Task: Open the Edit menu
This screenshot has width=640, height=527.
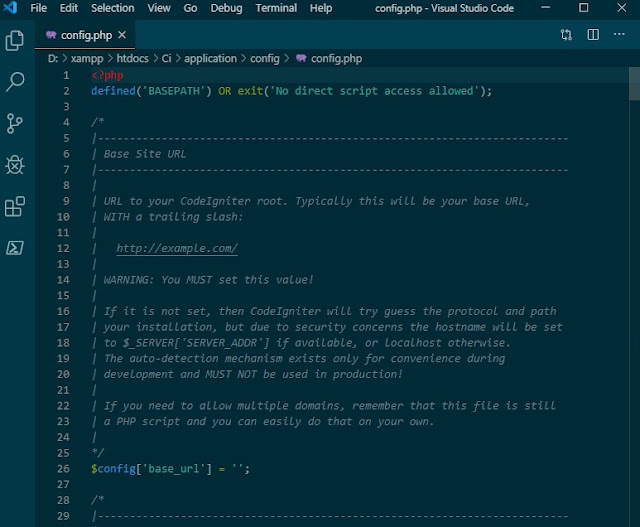Action: 69,8
